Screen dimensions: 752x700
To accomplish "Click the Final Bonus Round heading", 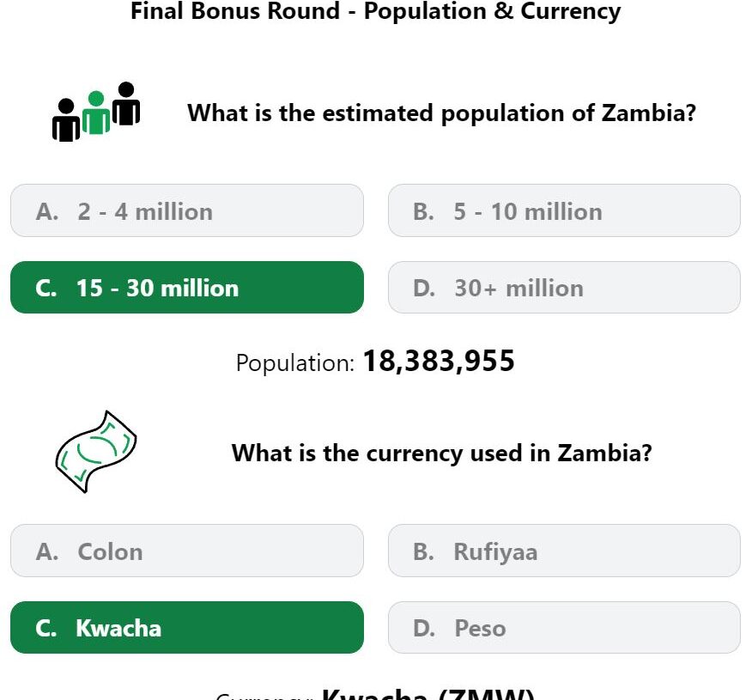I will tap(375, 11).
